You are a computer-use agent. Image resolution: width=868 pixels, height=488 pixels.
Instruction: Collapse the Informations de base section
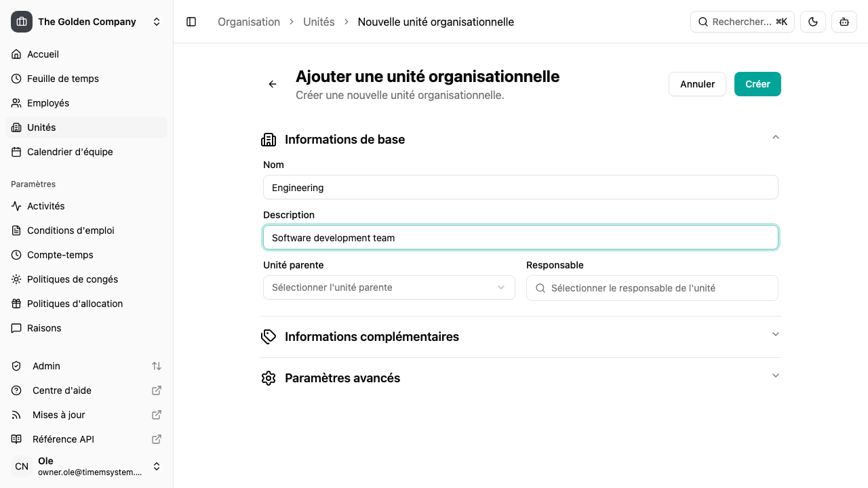[x=775, y=137]
